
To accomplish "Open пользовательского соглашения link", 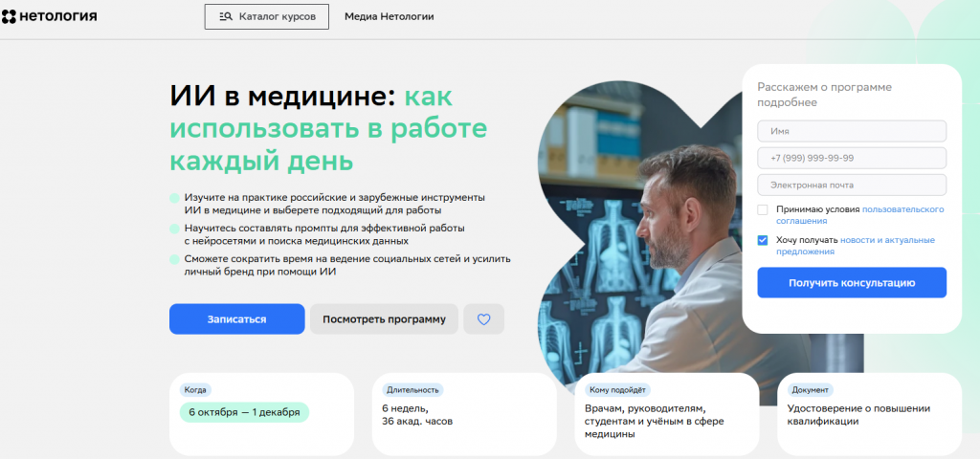I will [860, 215].
